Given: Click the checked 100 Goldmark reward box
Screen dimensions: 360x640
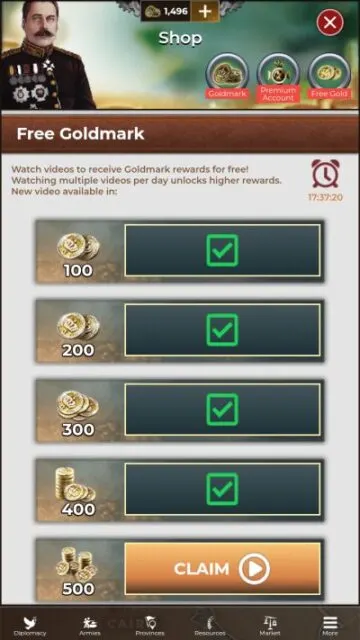Looking at the screenshot, I should tap(222, 250).
